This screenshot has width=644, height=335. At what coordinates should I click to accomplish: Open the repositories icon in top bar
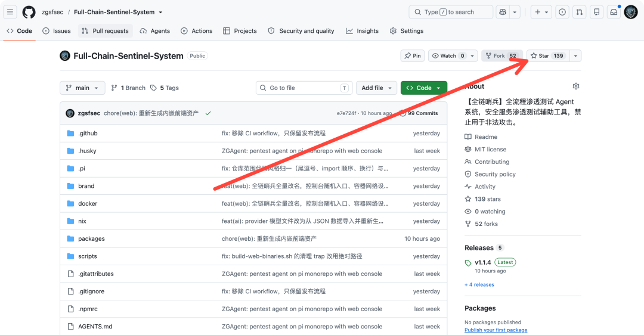[597, 12]
